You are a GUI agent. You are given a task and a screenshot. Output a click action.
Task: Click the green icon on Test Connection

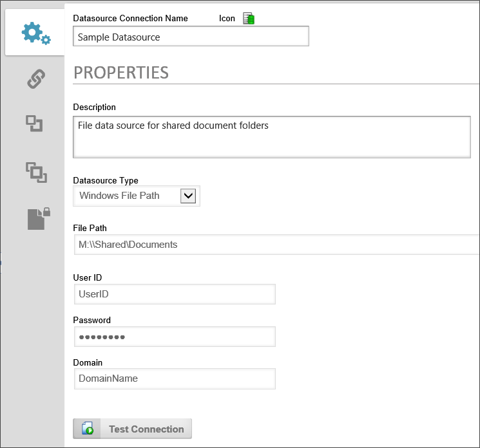tap(88, 429)
